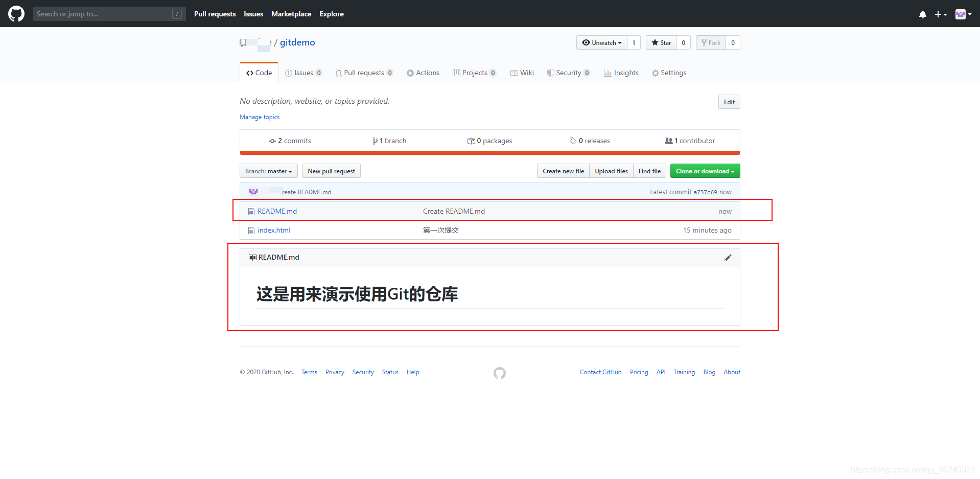Open Pull requests in top navigation

point(215,14)
